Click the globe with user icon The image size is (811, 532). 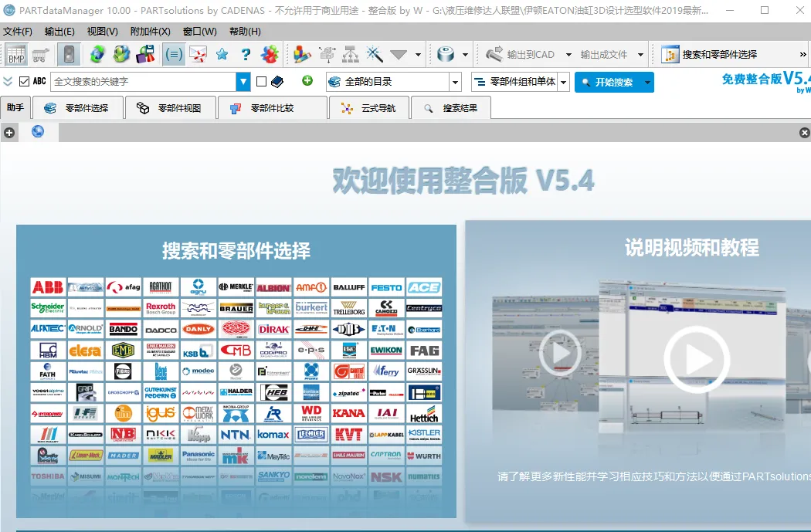pos(121,54)
